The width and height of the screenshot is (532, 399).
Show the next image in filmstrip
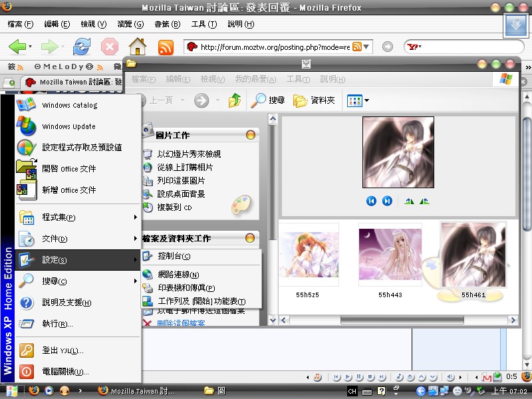pos(387,201)
